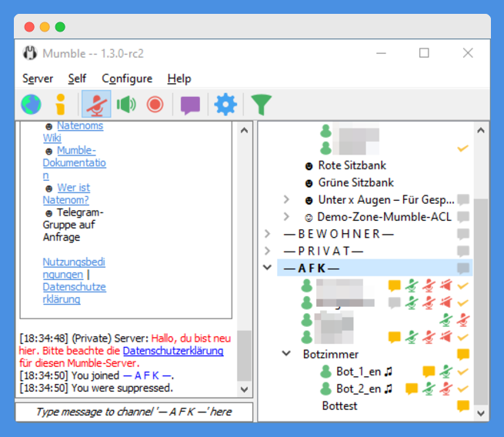Click the comment icon on the PRIVAT row
This screenshot has width=504, height=437.
(x=463, y=252)
